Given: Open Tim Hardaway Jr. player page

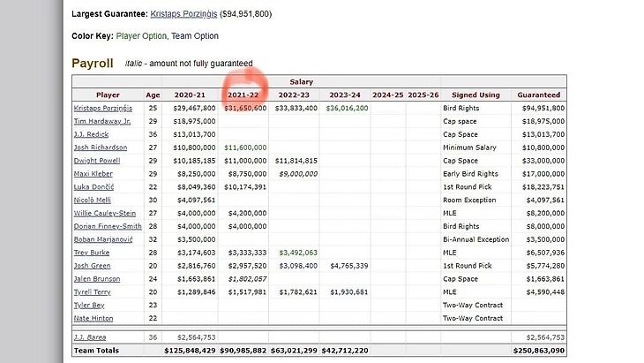Looking at the screenshot, I should coord(102,121).
